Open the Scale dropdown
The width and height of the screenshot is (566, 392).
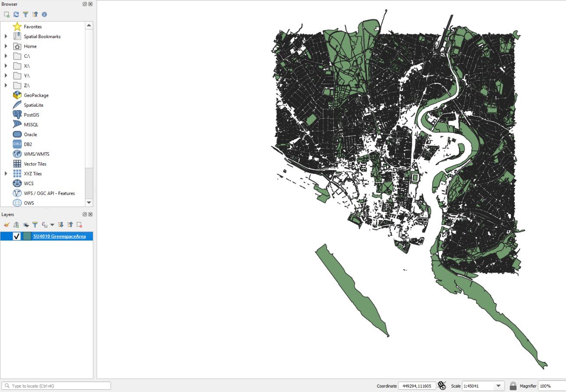click(498, 385)
